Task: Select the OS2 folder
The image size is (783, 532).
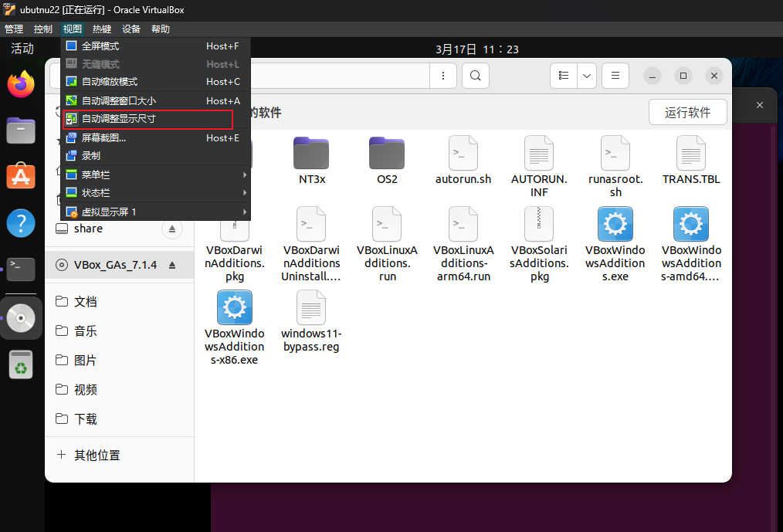Action: point(387,161)
